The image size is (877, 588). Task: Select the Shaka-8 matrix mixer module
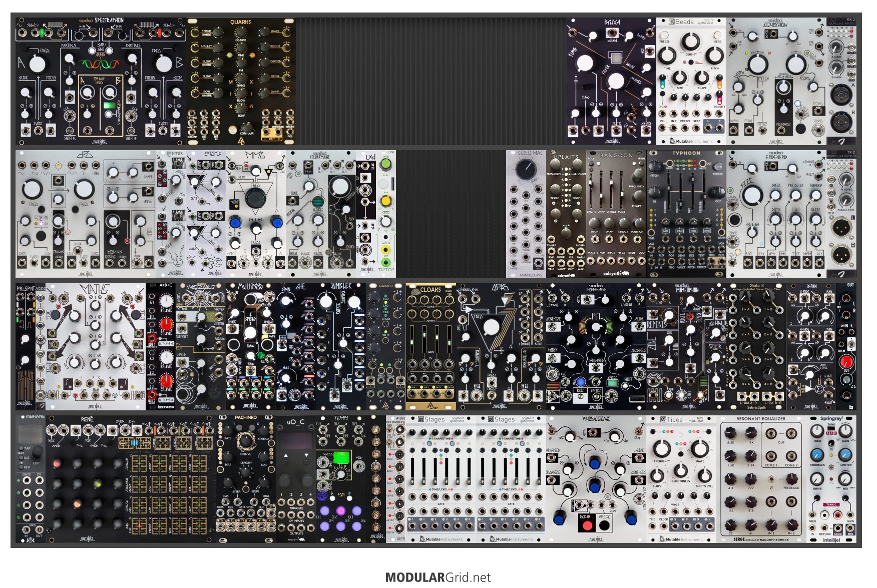tap(756, 347)
